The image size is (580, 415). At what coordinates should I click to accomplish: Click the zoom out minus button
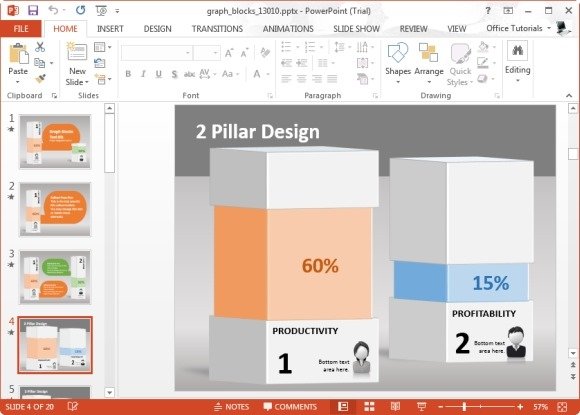tap(440, 407)
